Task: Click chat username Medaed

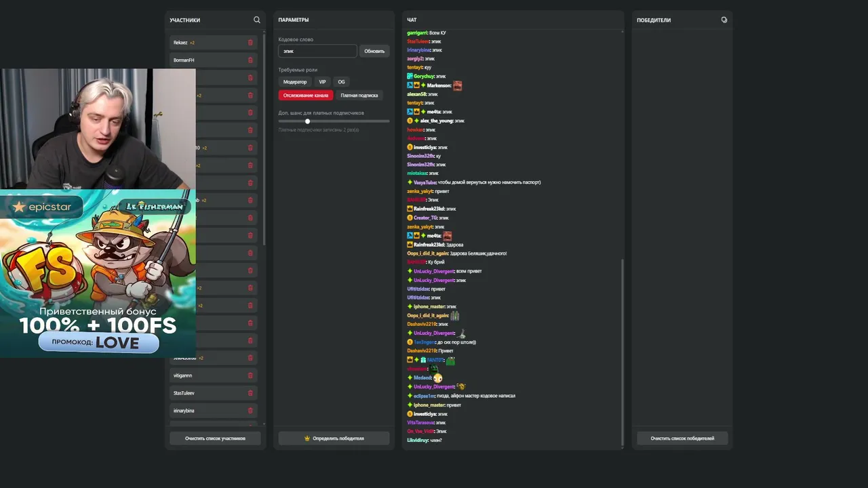Action: pyautogui.click(x=422, y=378)
